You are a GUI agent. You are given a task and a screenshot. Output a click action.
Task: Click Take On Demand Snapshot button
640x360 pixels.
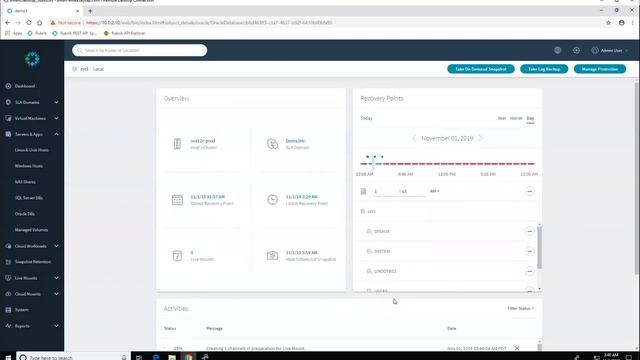(x=481, y=69)
